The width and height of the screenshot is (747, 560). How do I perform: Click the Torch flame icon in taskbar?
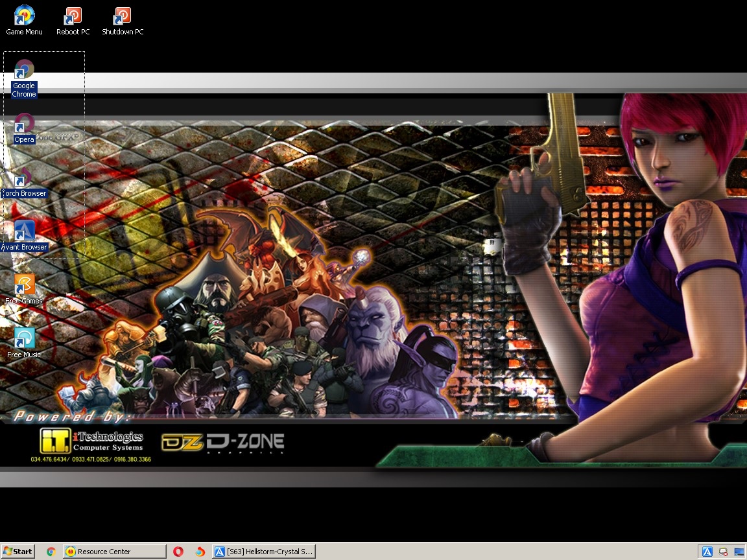(x=200, y=552)
